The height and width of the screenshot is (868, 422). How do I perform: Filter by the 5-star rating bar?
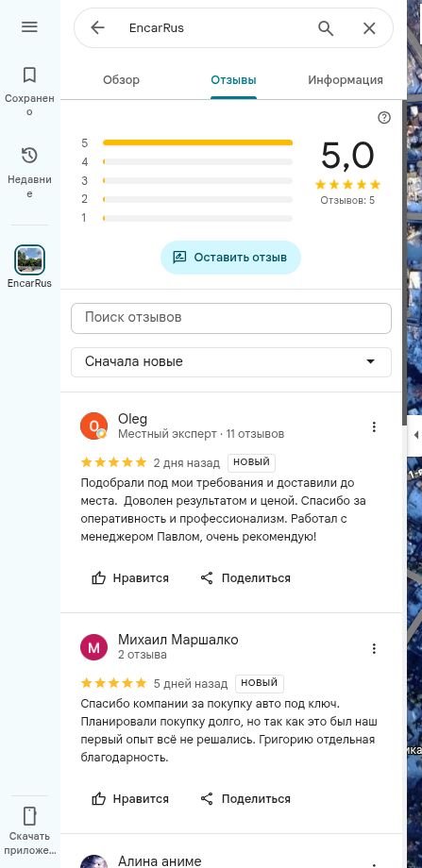[x=197, y=142]
